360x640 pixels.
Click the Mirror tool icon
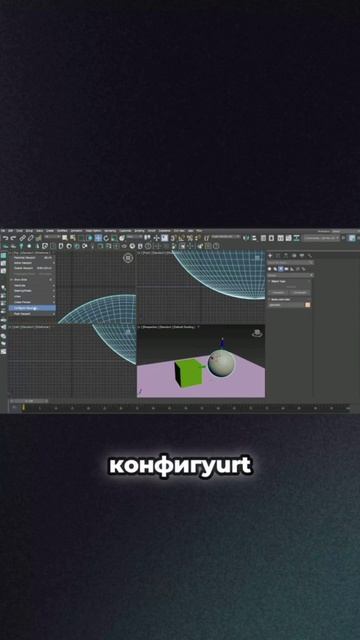(246, 238)
